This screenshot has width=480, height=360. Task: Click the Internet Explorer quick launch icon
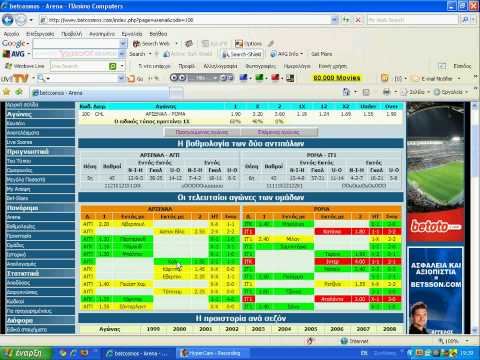click(x=73, y=353)
